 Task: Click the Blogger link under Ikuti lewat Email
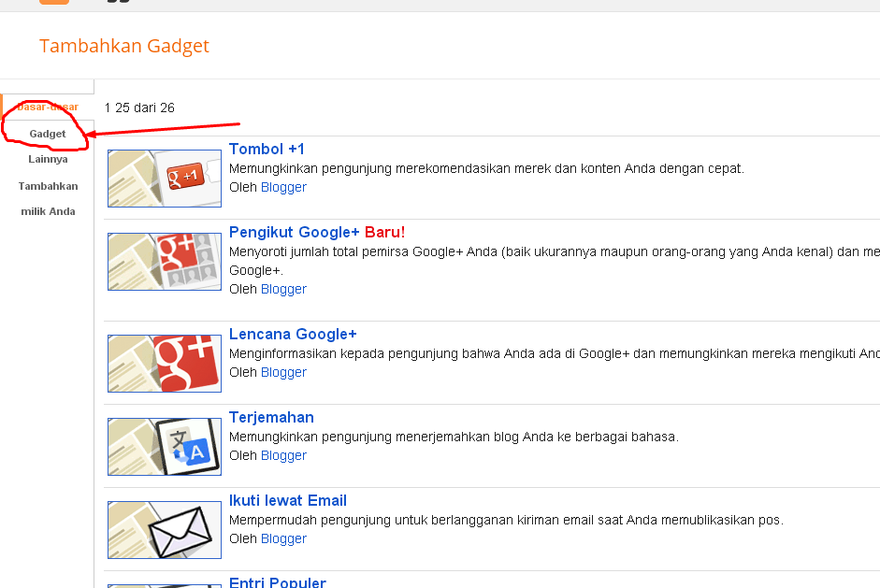(283, 538)
